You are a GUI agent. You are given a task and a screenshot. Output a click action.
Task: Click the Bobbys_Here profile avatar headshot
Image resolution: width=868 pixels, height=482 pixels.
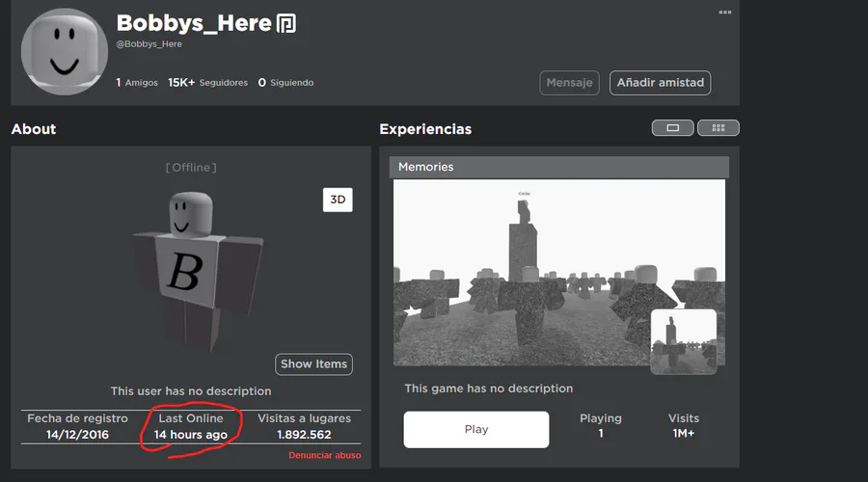click(65, 52)
